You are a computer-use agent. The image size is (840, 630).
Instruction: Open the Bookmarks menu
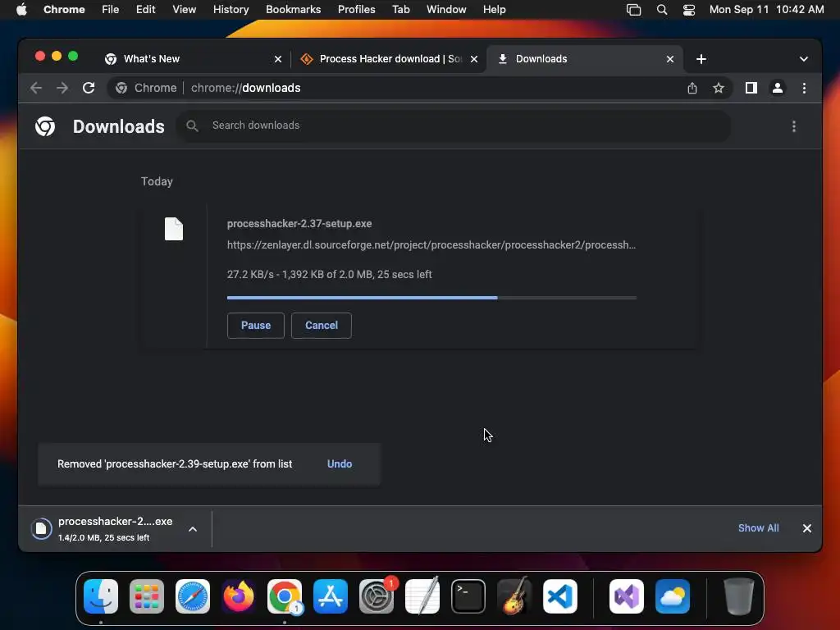coord(293,10)
